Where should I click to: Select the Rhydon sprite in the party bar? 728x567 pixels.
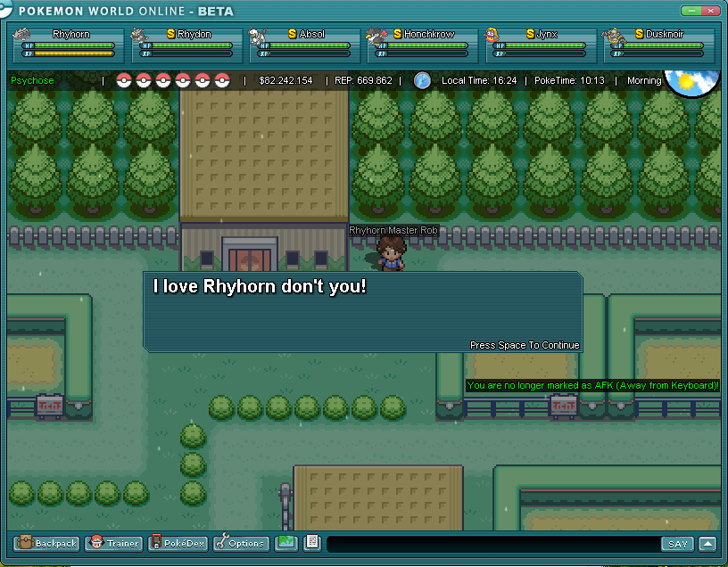138,35
